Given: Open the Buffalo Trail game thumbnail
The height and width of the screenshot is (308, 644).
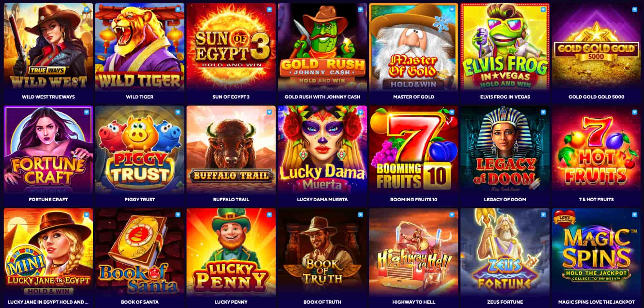Looking at the screenshot, I should 231,149.
